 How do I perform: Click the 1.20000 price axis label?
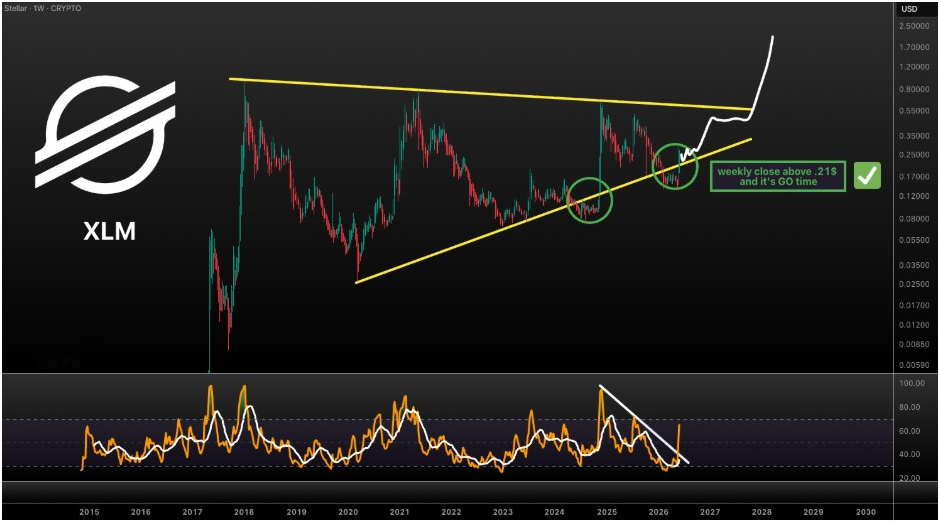click(913, 67)
